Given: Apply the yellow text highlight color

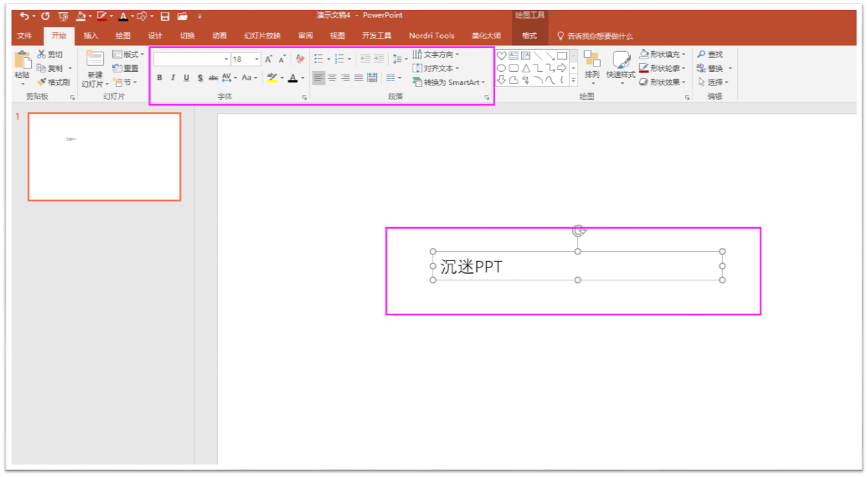Looking at the screenshot, I should (x=272, y=78).
